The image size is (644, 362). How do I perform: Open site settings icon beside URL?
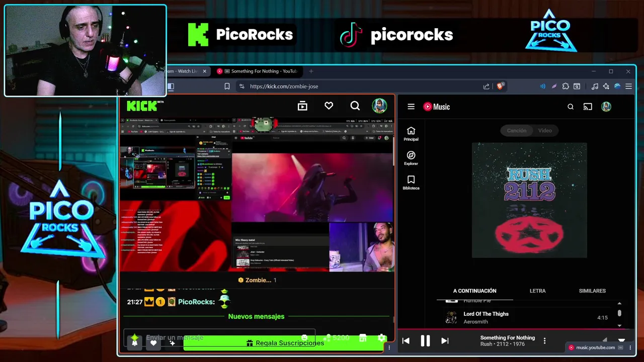tap(242, 86)
